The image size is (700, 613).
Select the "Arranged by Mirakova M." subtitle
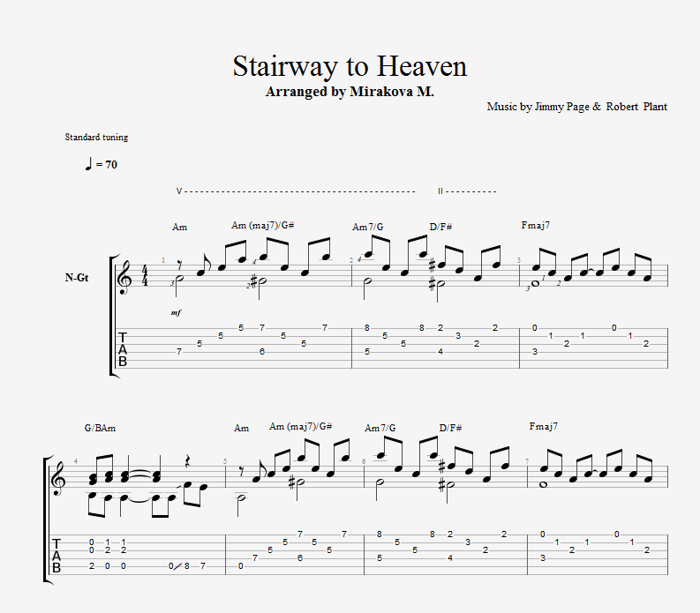(350, 92)
